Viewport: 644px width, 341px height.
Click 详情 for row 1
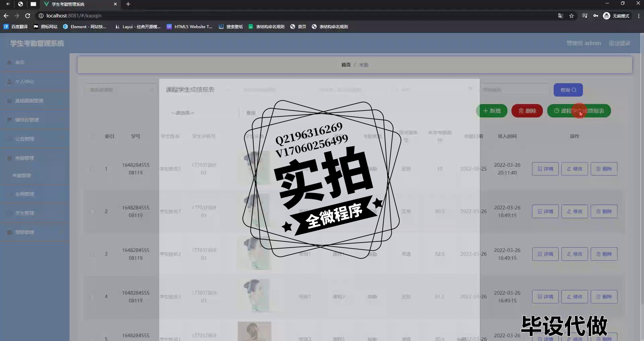click(x=545, y=169)
